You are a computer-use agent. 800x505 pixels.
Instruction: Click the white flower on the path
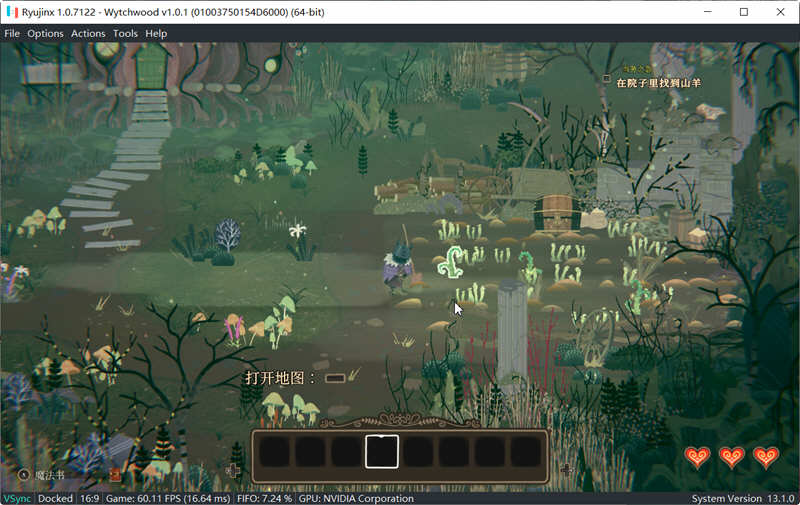[297, 231]
